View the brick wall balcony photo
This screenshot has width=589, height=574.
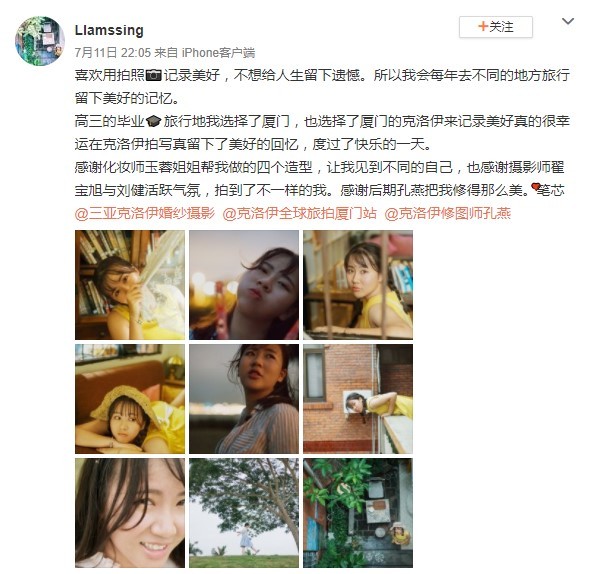tap(358, 399)
